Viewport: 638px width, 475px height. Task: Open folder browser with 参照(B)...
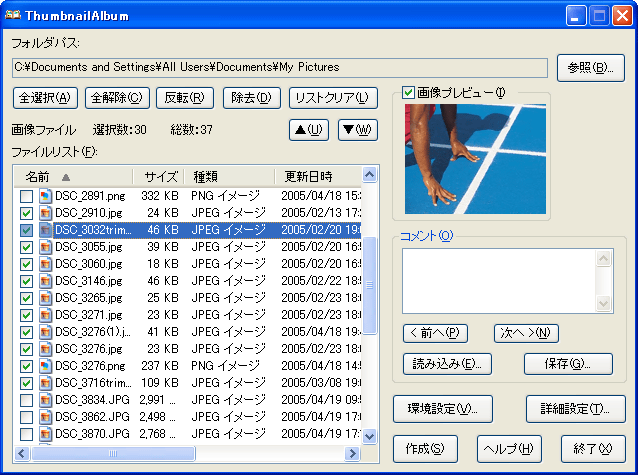pyautogui.click(x=590, y=68)
